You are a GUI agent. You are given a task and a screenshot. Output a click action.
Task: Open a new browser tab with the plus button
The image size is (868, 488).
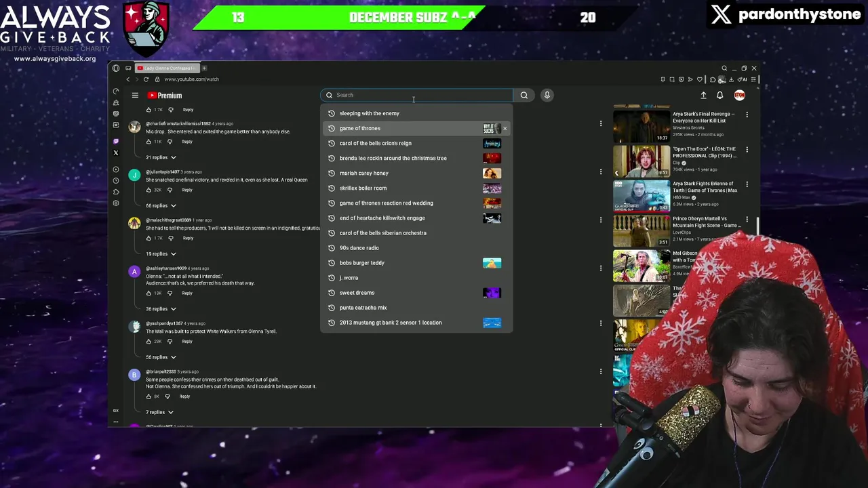pyautogui.click(x=203, y=68)
